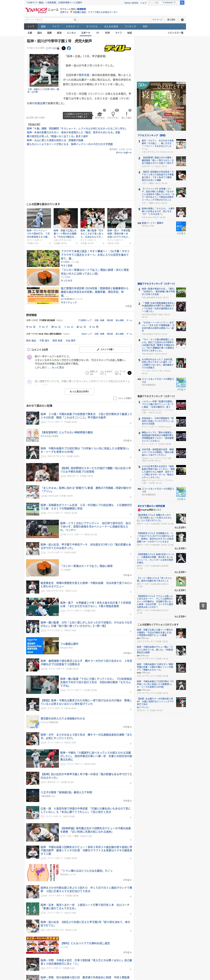The height and width of the screenshot is (980, 210).
Task: Click the 相手先発 link in the article
Action: pos(84,75)
